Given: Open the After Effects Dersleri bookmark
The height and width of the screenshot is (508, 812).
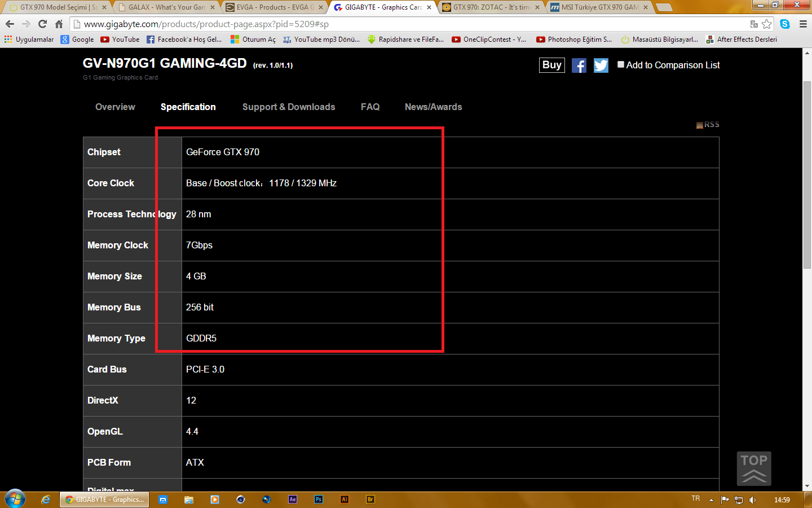Looking at the screenshot, I should (x=742, y=40).
